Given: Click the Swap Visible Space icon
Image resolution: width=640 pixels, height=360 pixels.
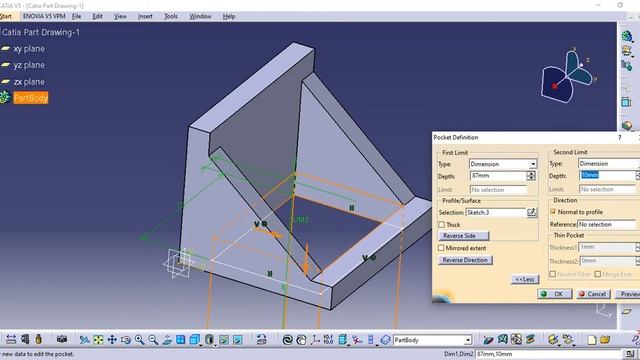Looking at the screenshot, I should coord(238,340).
